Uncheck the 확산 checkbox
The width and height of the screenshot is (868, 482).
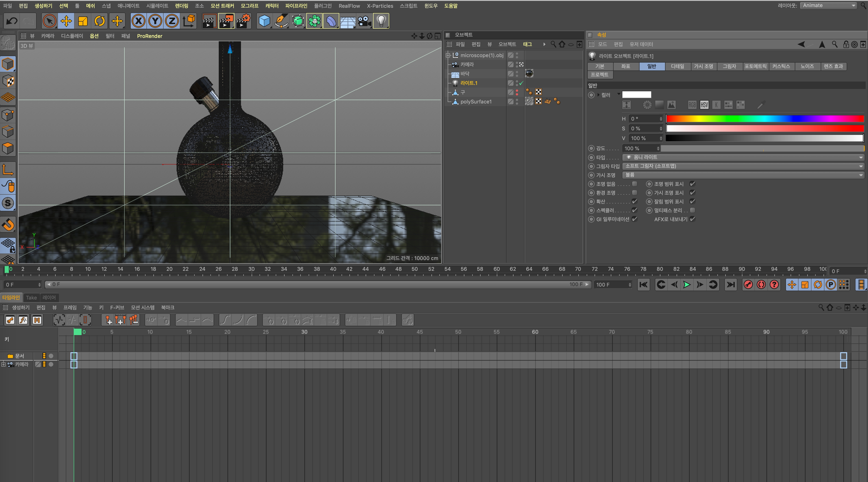(x=634, y=201)
